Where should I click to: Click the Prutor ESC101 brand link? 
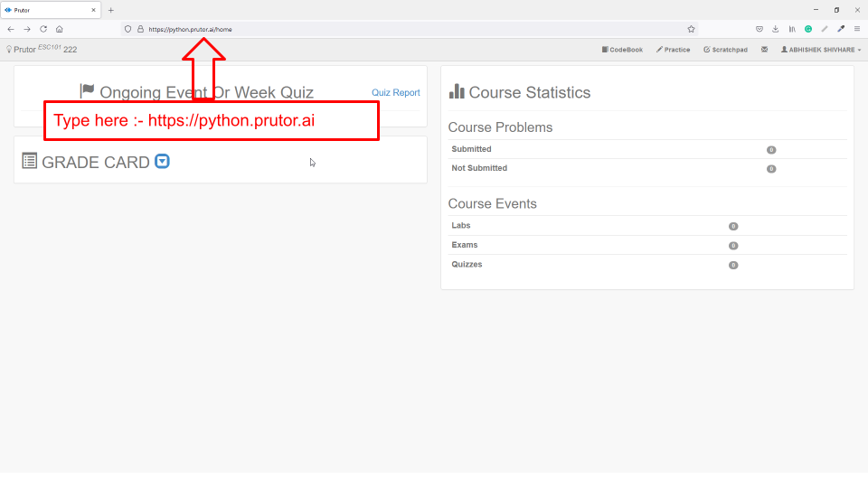pos(41,50)
